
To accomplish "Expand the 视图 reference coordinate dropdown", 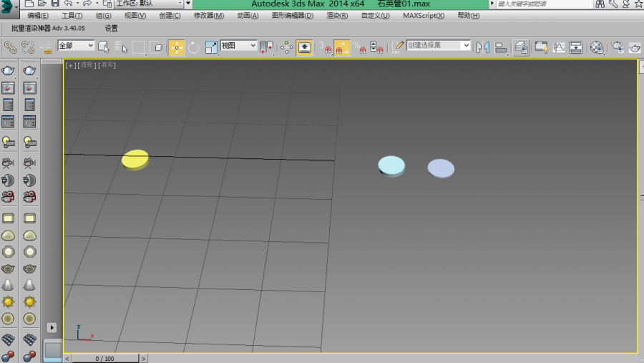I will tap(239, 46).
